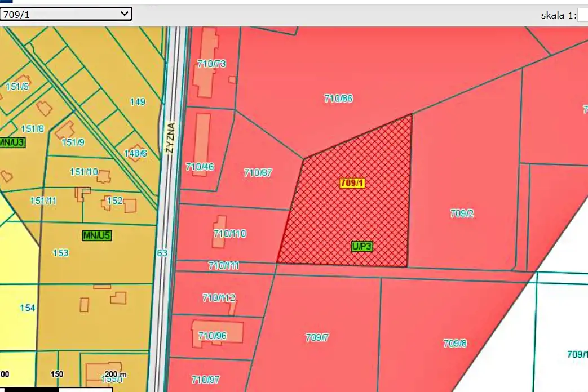Click parcel 710/87 label
The height and width of the screenshot is (392, 588).
click(258, 173)
